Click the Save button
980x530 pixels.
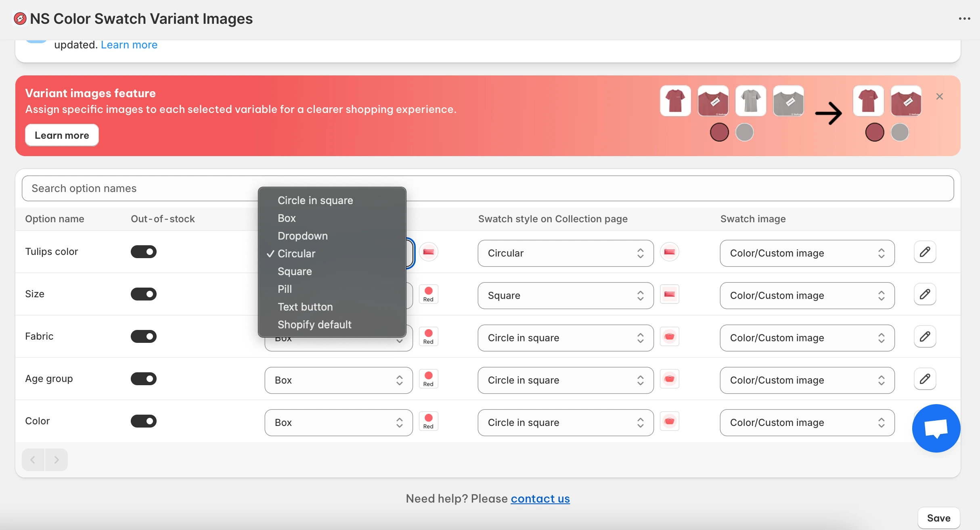pos(938,518)
